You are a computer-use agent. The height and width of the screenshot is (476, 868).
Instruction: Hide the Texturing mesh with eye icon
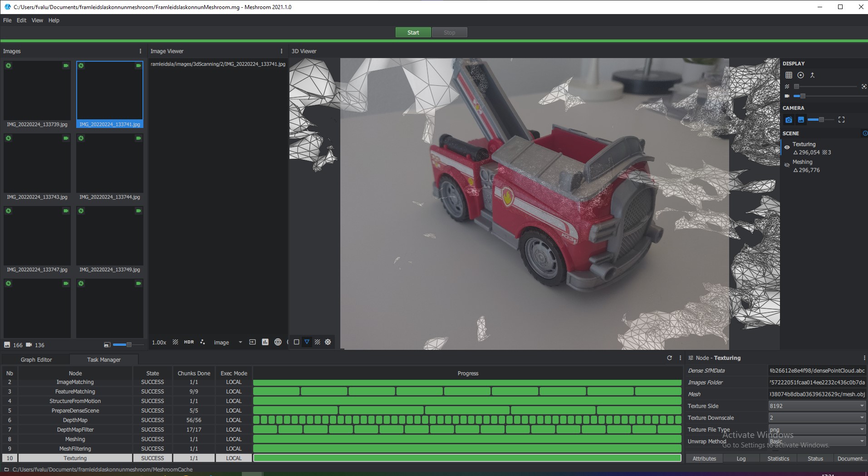point(787,147)
